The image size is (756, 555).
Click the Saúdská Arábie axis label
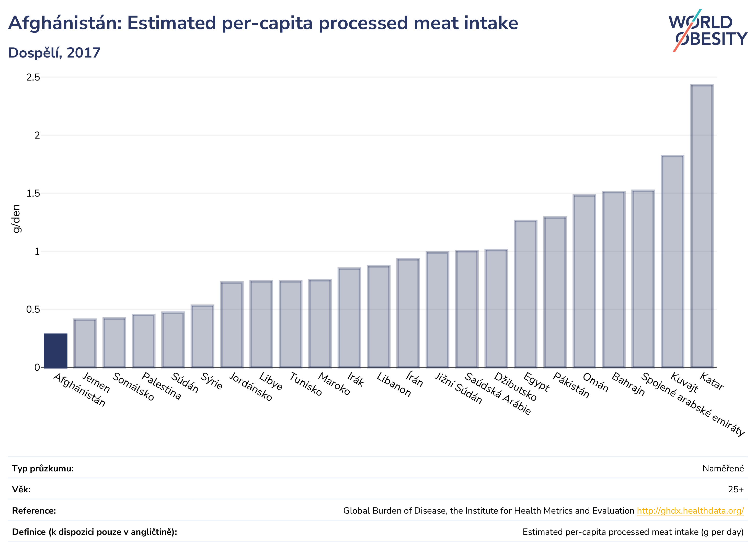click(x=498, y=393)
